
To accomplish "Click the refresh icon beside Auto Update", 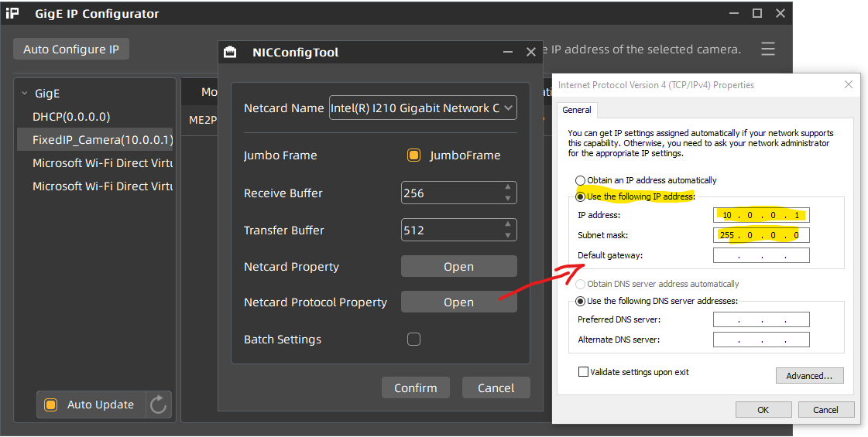I will 159,405.
